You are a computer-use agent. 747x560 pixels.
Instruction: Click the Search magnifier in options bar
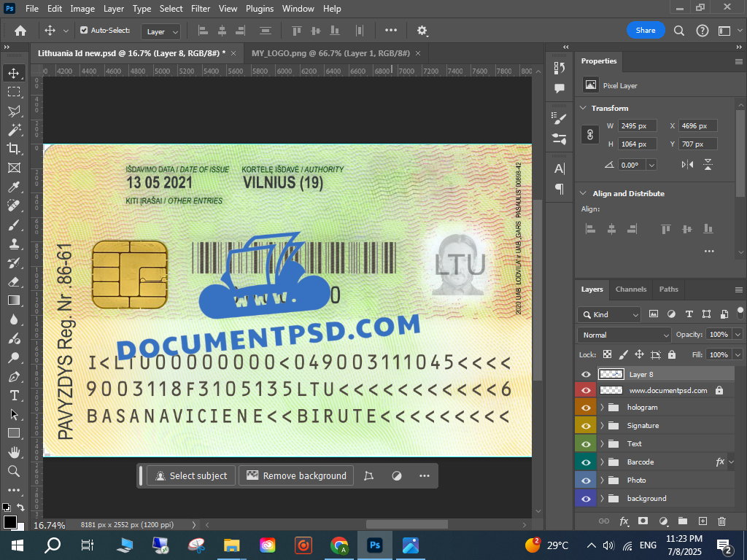(x=679, y=31)
